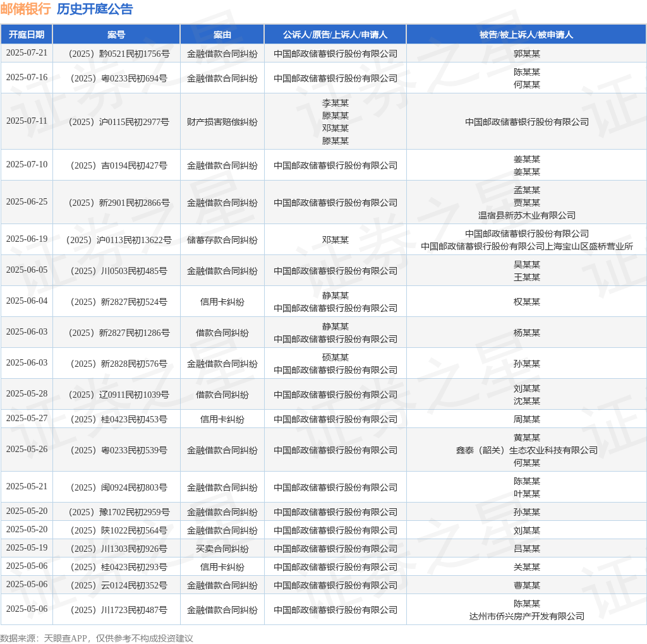Viewport: 647px width, 644px height.
Task: Select the date 2025-05-28
Action: pyautogui.click(x=27, y=393)
